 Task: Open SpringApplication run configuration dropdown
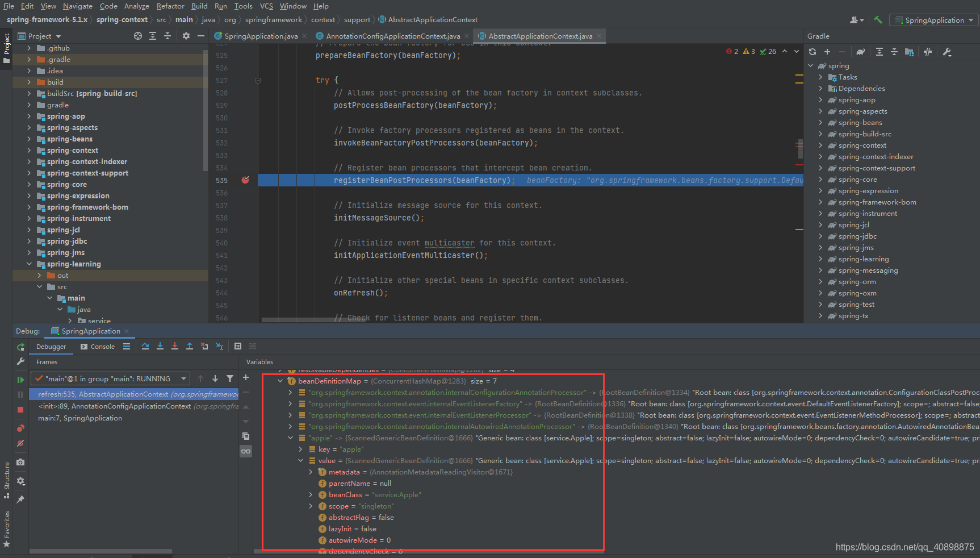tap(933, 20)
